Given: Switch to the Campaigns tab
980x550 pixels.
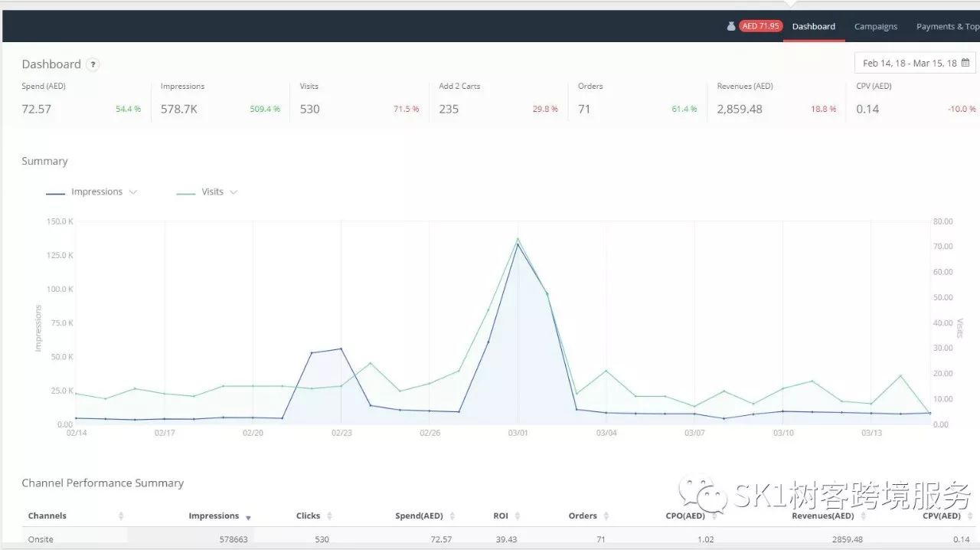Looking at the screenshot, I should point(875,26).
